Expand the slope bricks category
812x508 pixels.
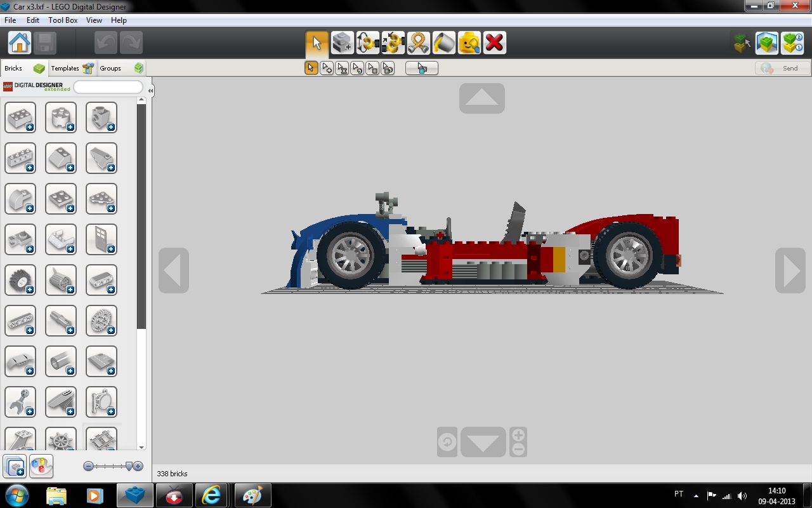[61, 158]
